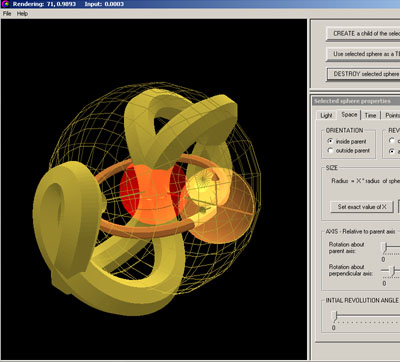
Task: Click Use selected sphere as template button
Action: click(363, 54)
